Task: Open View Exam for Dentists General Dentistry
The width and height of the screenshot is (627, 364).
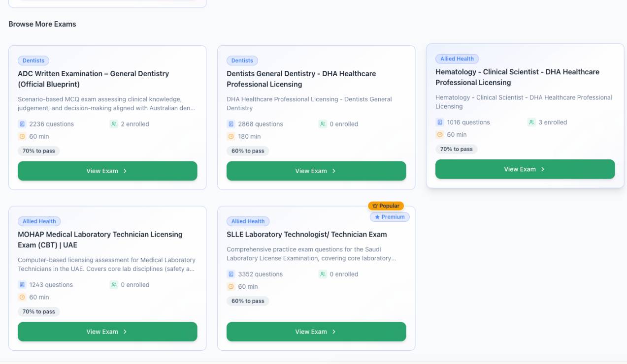Action: 316,171
